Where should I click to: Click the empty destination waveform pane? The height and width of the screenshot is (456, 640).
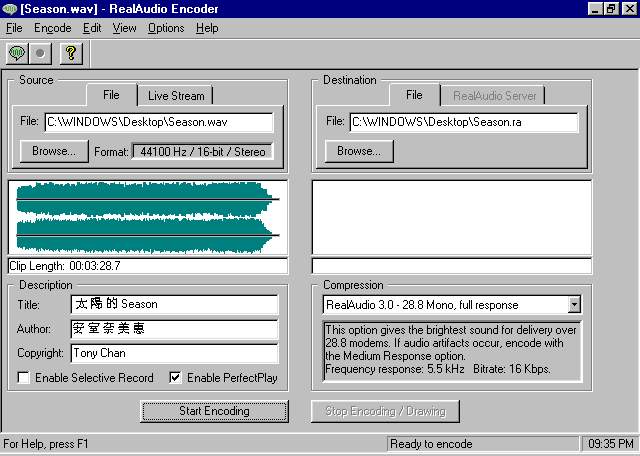(452, 218)
